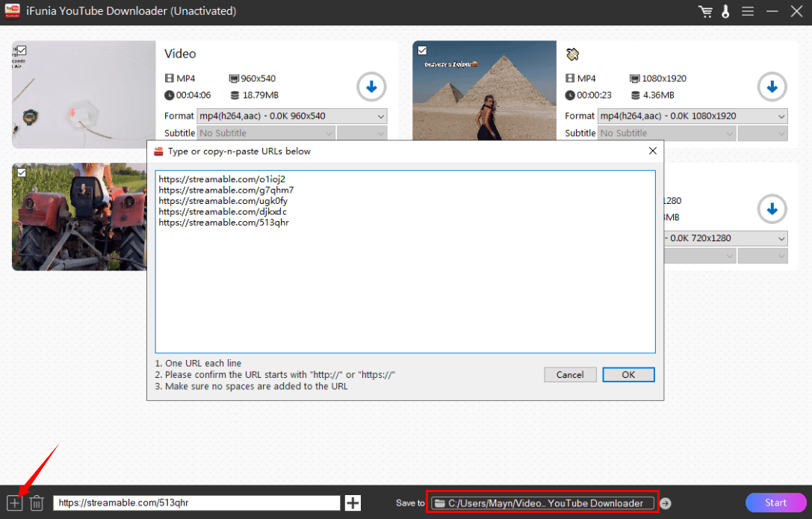Cancel the URL paste dialog
The width and height of the screenshot is (812, 519).
point(570,375)
